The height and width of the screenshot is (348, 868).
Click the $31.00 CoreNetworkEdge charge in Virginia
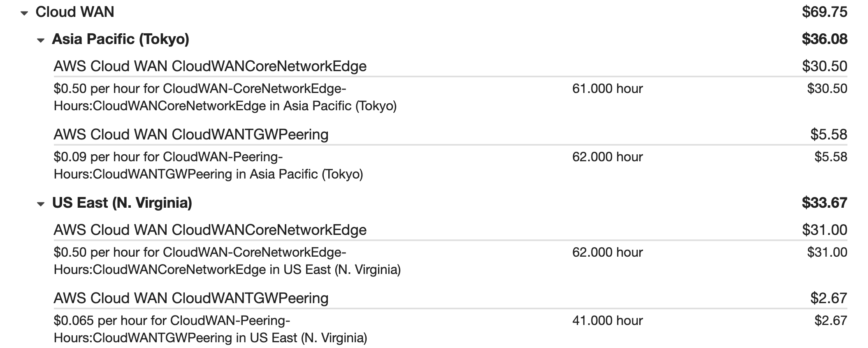point(827,252)
